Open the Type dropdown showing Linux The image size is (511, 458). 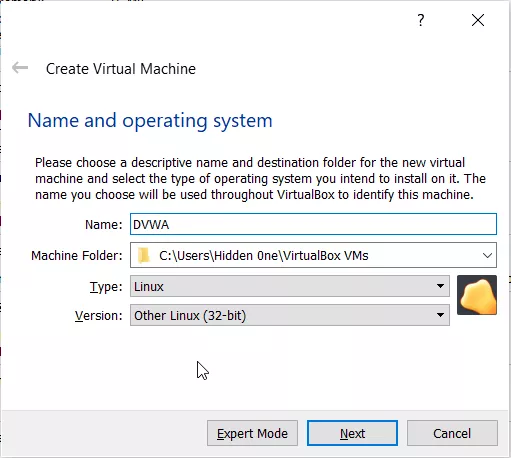(290, 286)
